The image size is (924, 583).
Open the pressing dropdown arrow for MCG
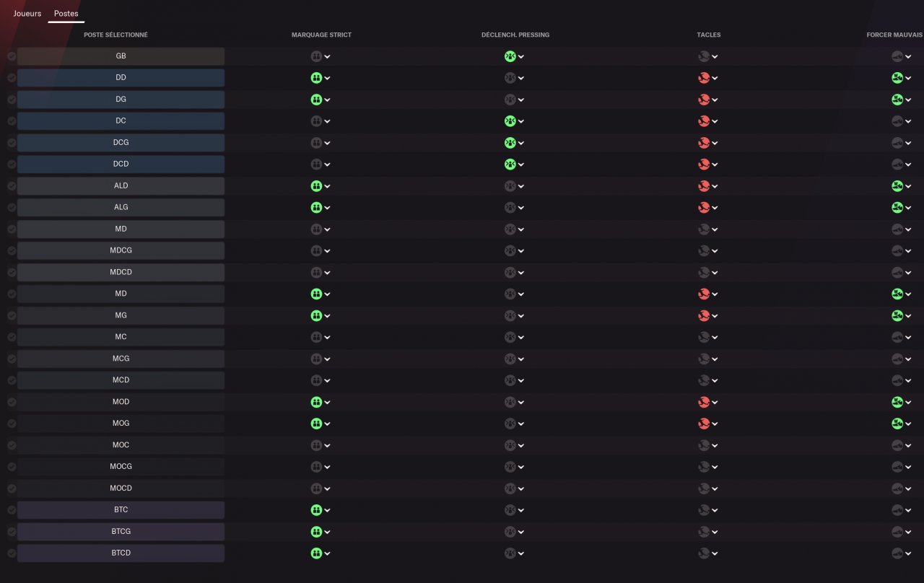click(521, 359)
